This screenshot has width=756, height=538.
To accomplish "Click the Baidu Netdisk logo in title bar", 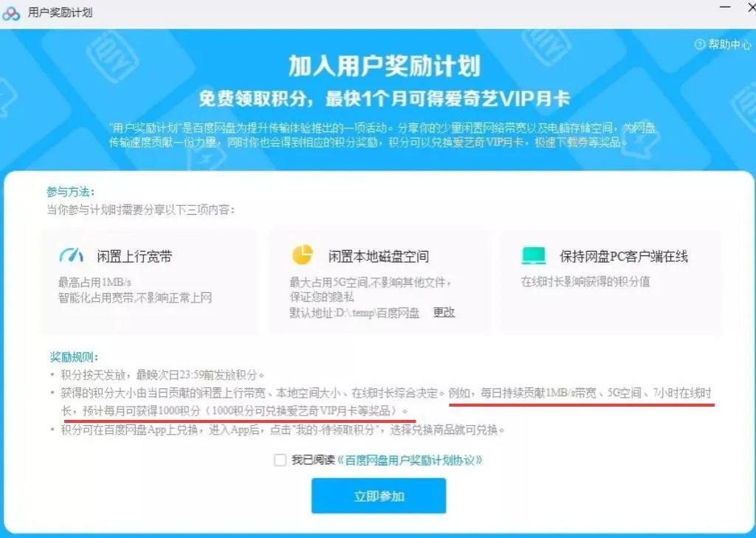I will 10,13.
